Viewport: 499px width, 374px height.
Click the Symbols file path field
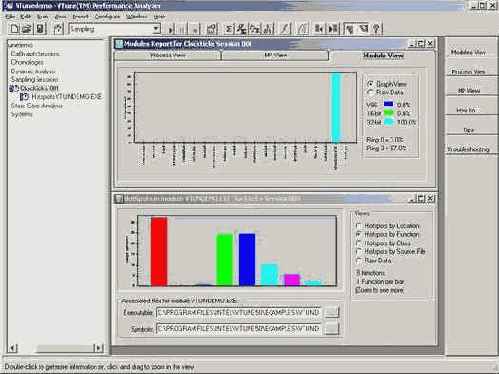[239, 328]
